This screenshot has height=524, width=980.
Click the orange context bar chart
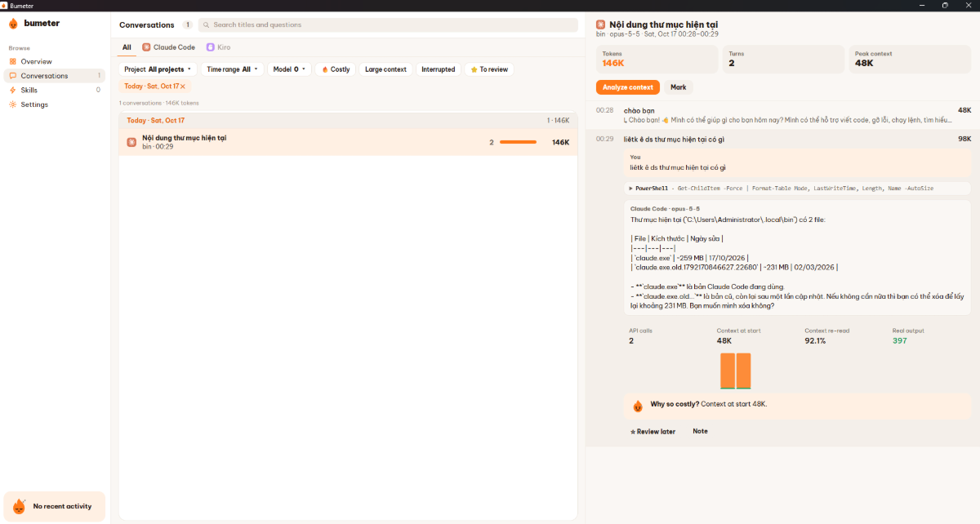pos(736,371)
